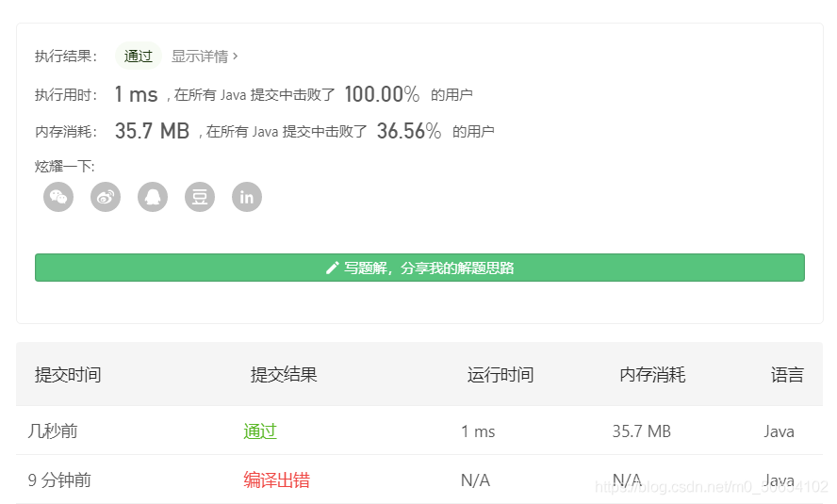
Task: Click the green 写题解 button
Action: click(419, 268)
